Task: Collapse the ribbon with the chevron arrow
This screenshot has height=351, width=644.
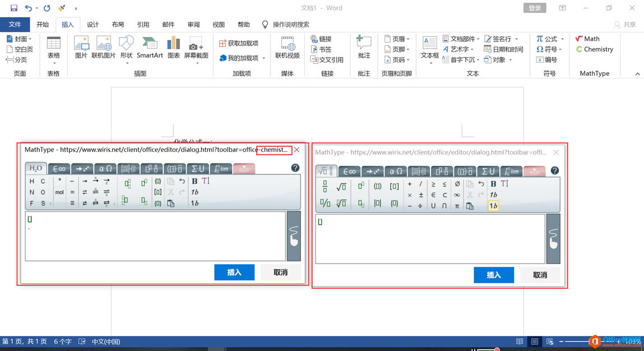Action: (x=637, y=73)
